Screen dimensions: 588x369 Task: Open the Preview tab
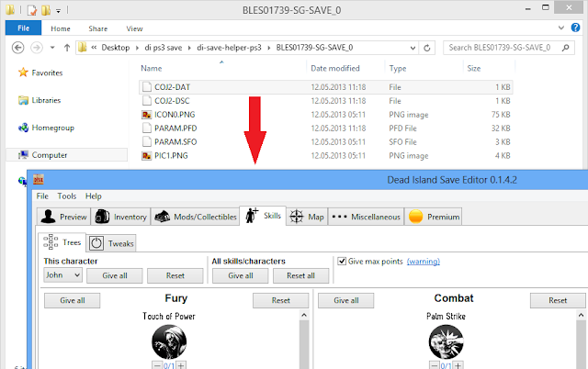pyautogui.click(x=63, y=217)
